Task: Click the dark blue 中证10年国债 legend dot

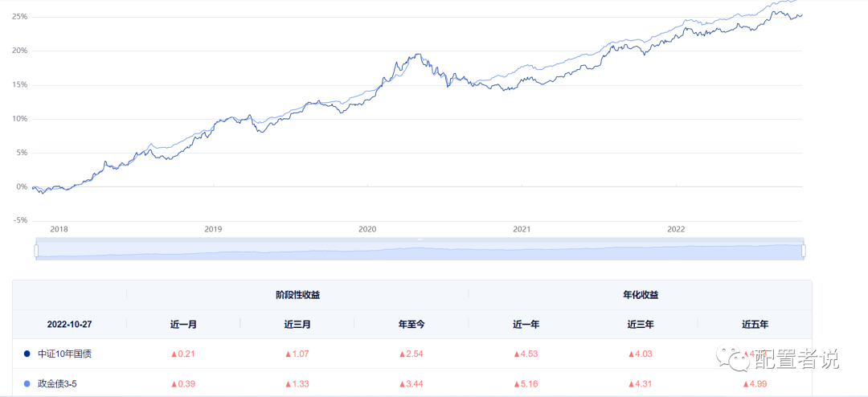Action: point(27,354)
